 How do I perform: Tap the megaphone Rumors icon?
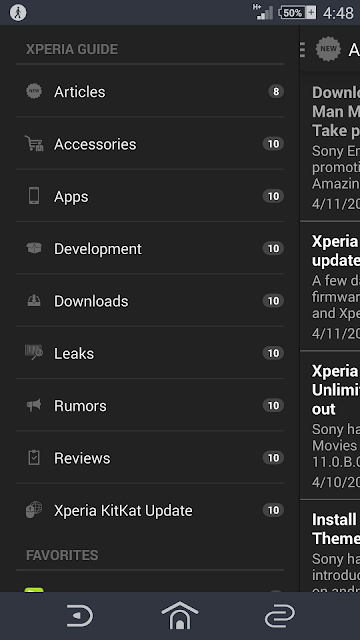coord(34,405)
